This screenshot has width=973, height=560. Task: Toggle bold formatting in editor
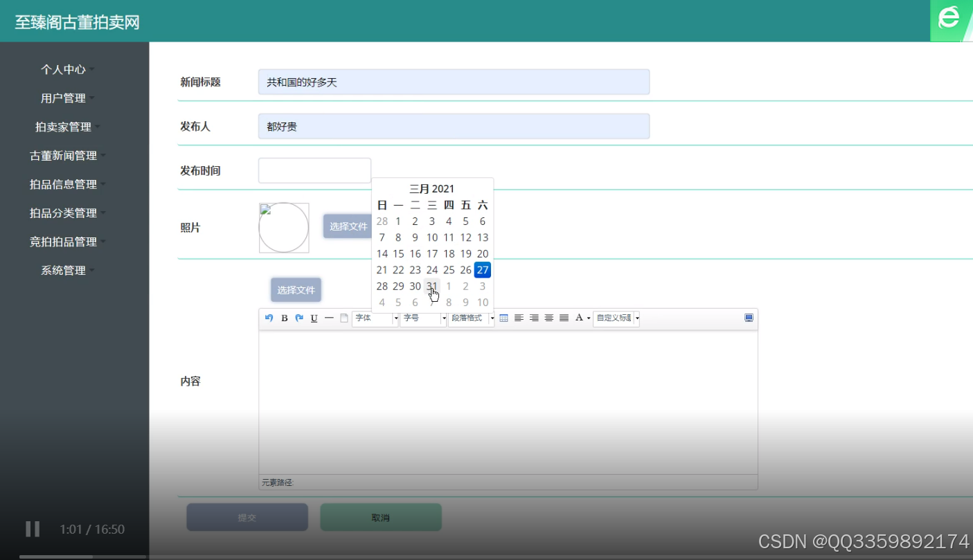(x=285, y=318)
